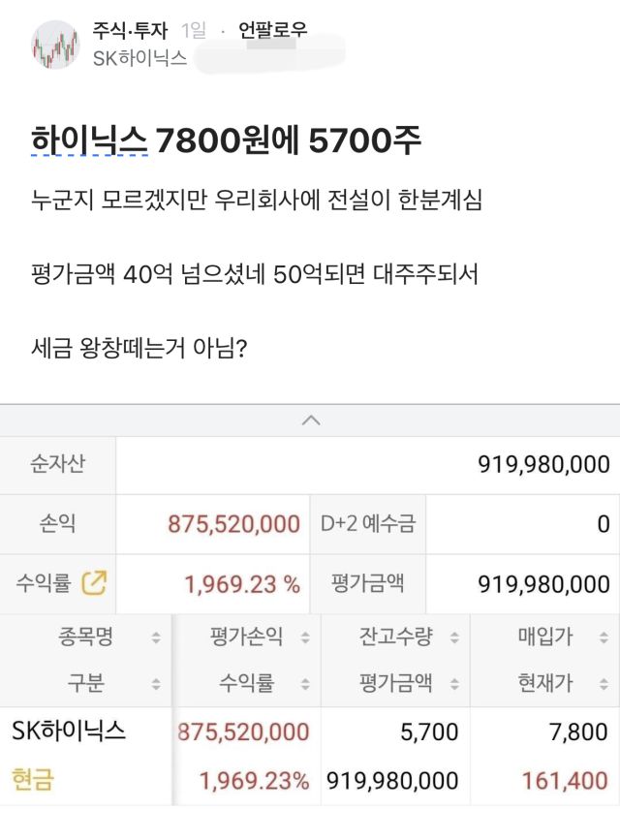Collapse the account summary with the chevron
This screenshot has height=840, width=620.
click(x=310, y=420)
